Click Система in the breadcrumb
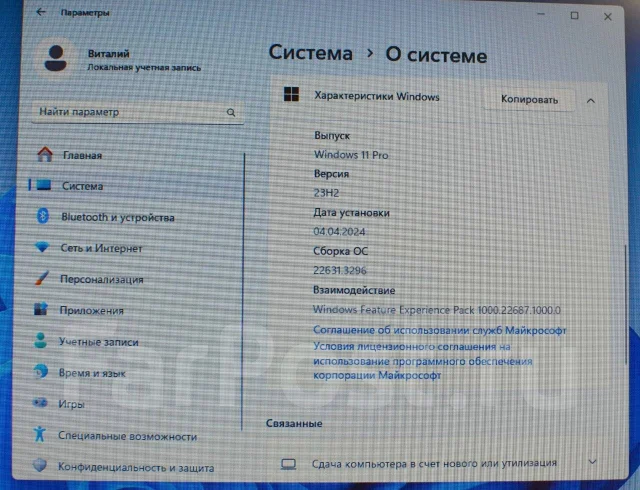Image resolution: width=640 pixels, height=490 pixels. click(x=311, y=53)
